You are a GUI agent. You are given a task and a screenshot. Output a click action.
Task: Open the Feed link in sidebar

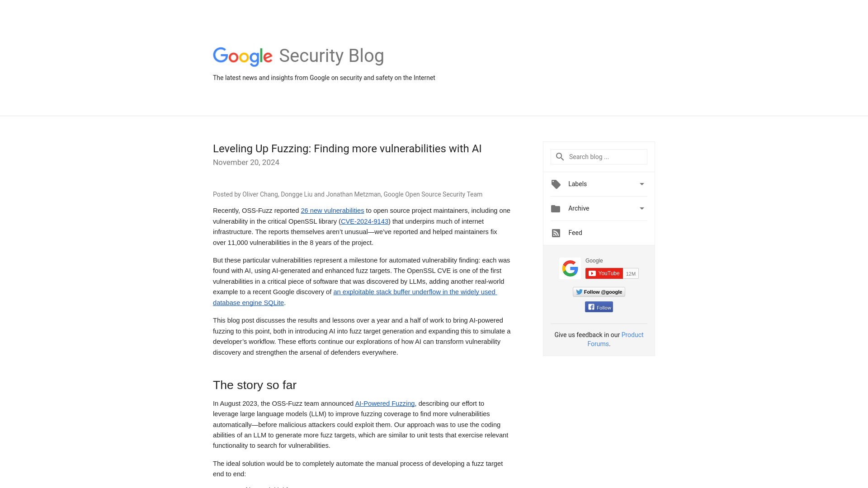pyautogui.click(x=576, y=232)
